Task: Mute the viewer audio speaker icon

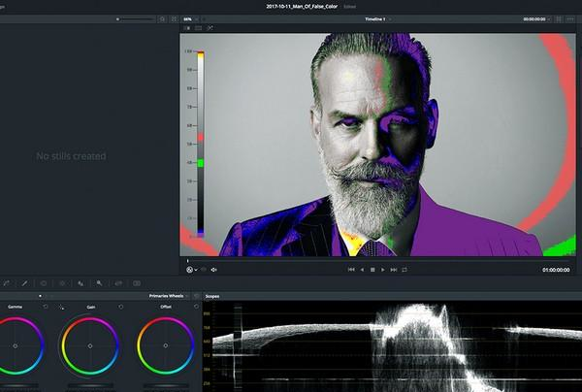Action: (213, 270)
